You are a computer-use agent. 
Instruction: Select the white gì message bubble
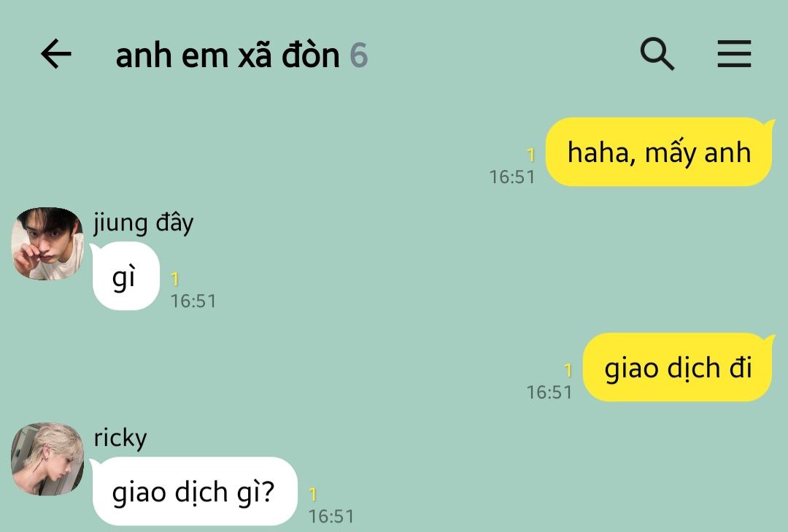click(x=126, y=276)
